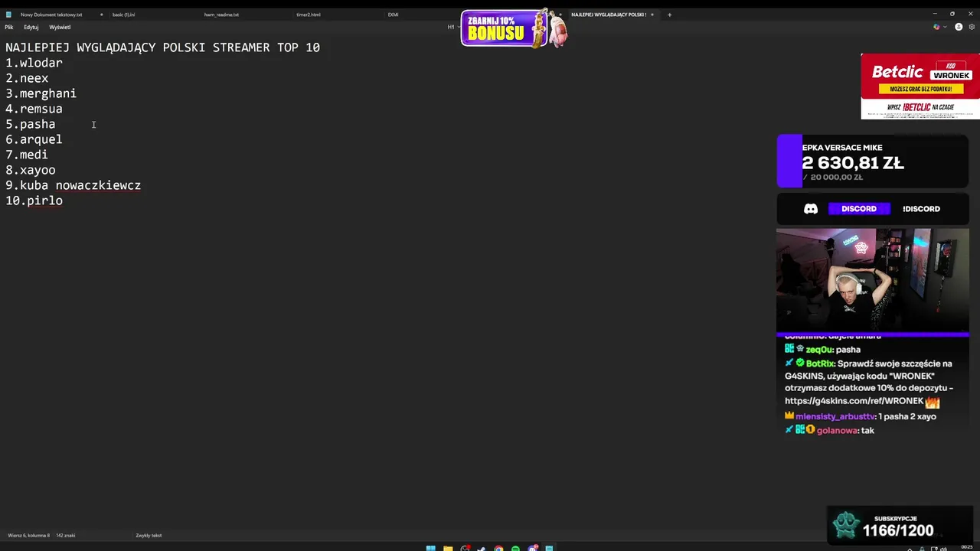The width and height of the screenshot is (980, 551).
Task: Show hidden system tray icons
Action: [910, 549]
